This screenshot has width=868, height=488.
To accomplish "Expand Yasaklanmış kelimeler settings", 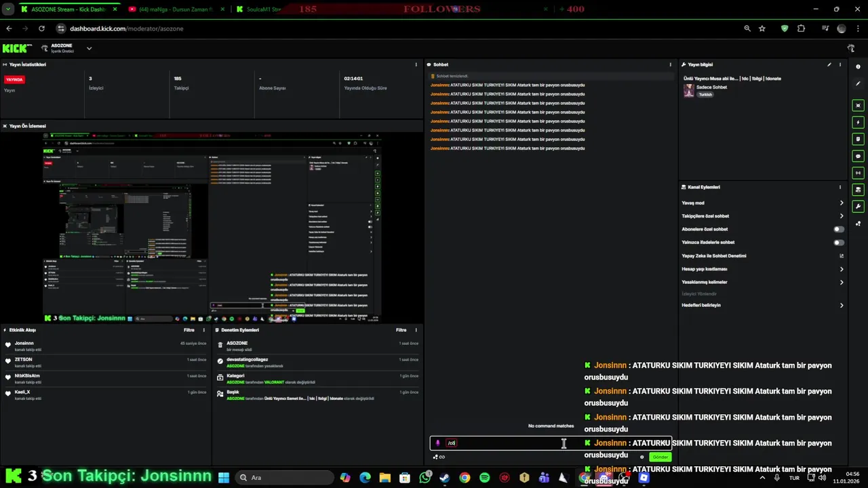I will (842, 282).
